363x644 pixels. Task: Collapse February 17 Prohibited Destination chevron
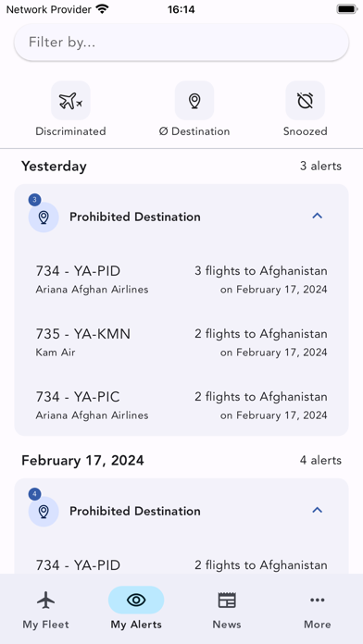point(317,510)
